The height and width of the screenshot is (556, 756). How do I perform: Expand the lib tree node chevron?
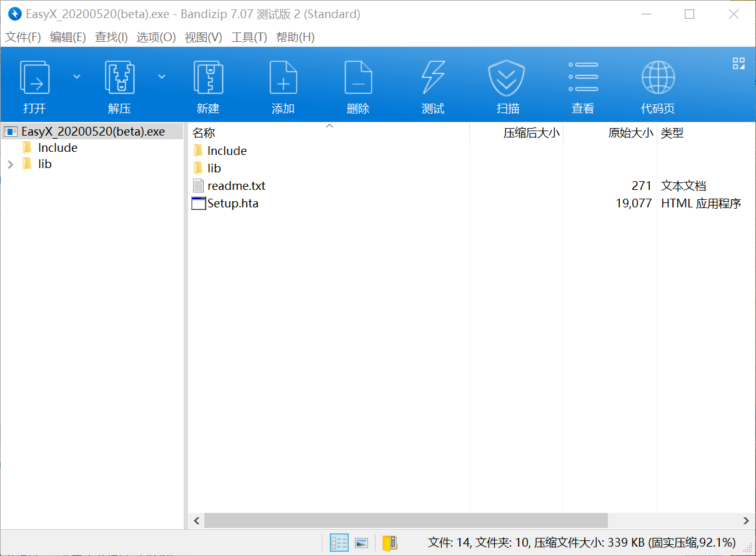tap(10, 164)
